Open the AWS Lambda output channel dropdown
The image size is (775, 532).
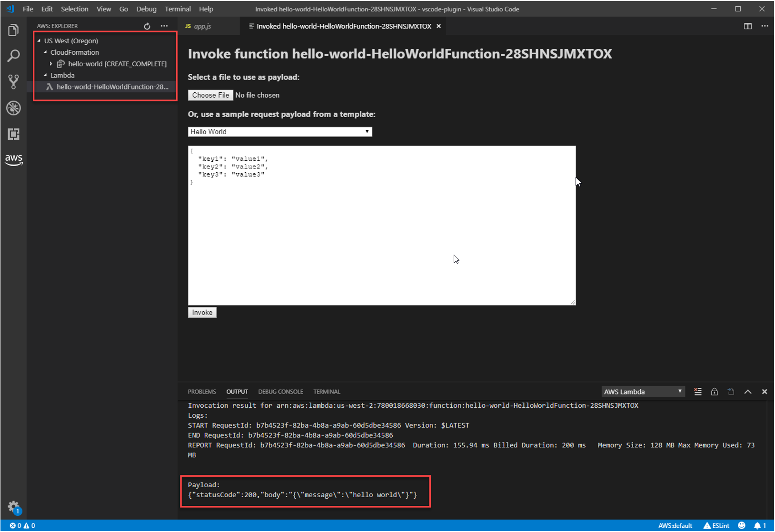click(643, 392)
